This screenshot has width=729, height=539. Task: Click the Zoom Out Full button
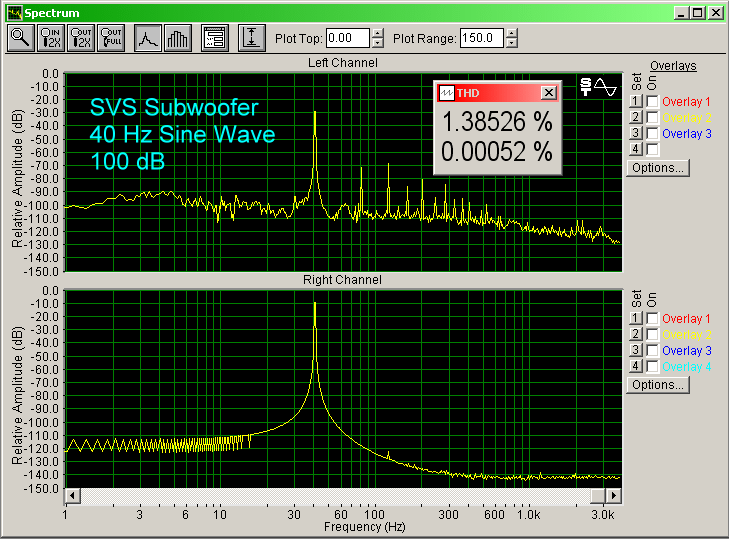[x=112, y=38]
